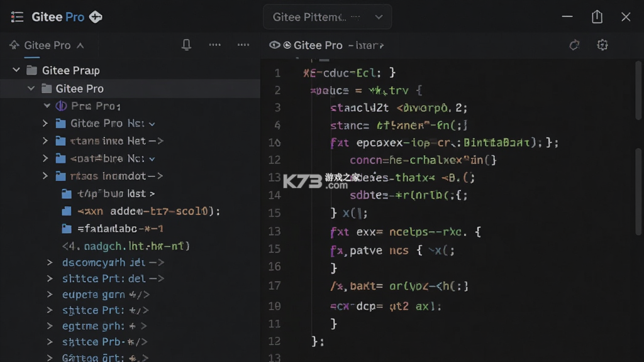644x362 pixels.
Task: Click the notification bell icon in the sidebar header
Action: (186, 45)
